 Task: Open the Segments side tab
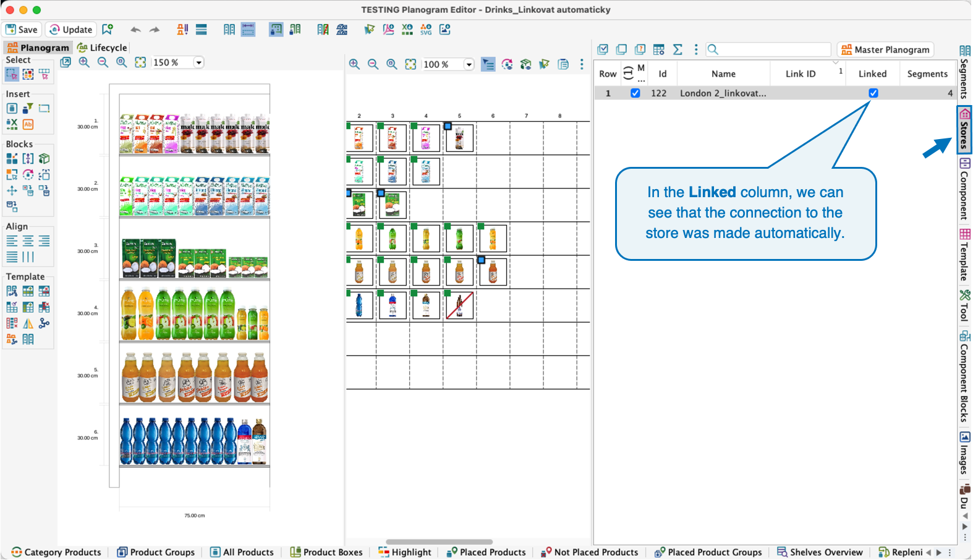[x=964, y=72]
